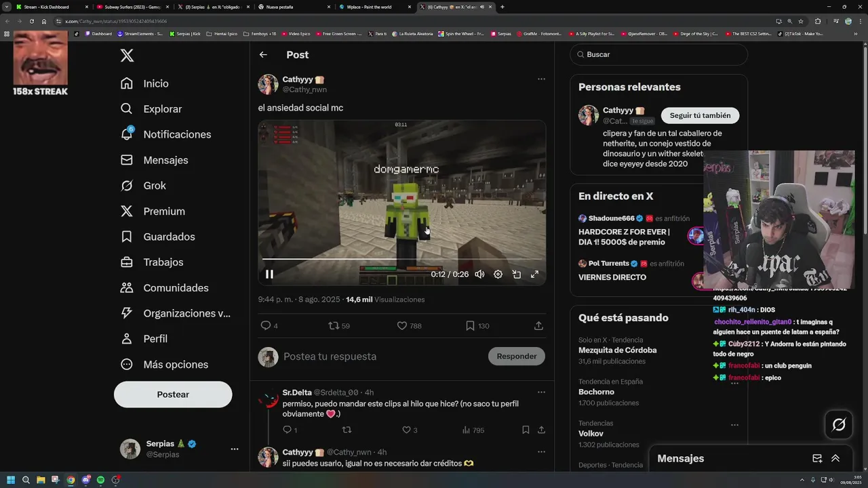Click the Responder button
Screen dimensions: 868x488
[517, 357]
